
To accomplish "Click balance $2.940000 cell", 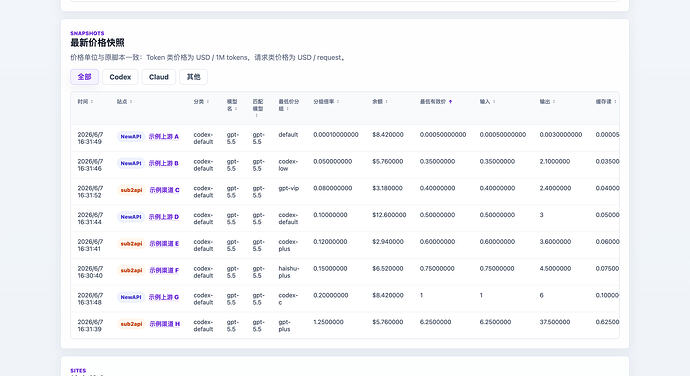I will 387,242.
